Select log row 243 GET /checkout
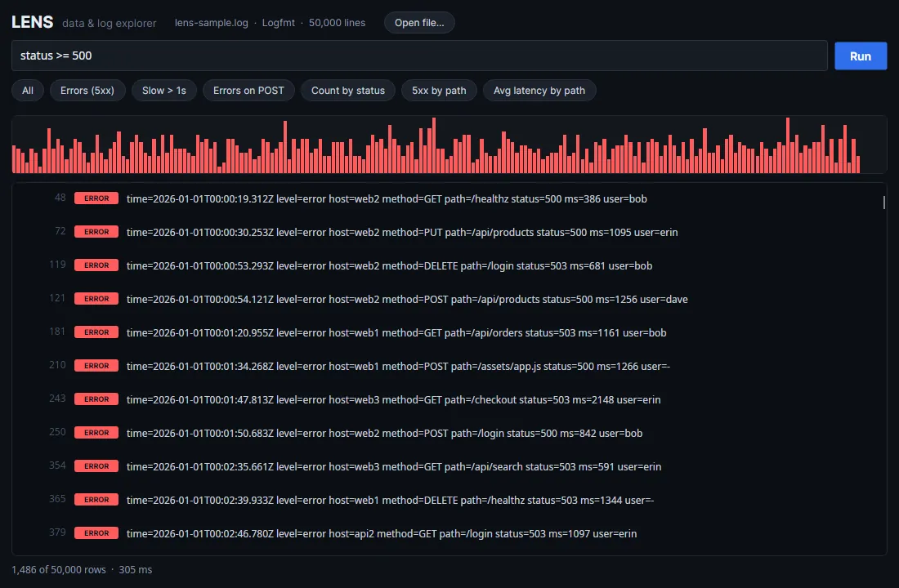Image resolution: width=899 pixels, height=588 pixels. click(x=449, y=399)
